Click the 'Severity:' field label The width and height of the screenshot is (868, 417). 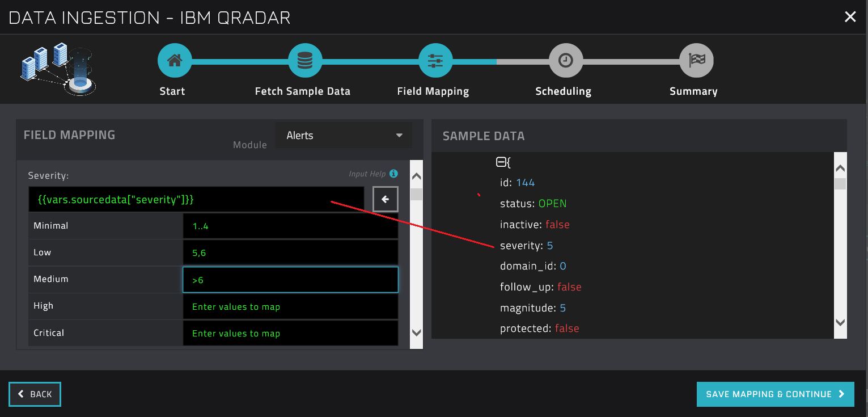(48, 176)
